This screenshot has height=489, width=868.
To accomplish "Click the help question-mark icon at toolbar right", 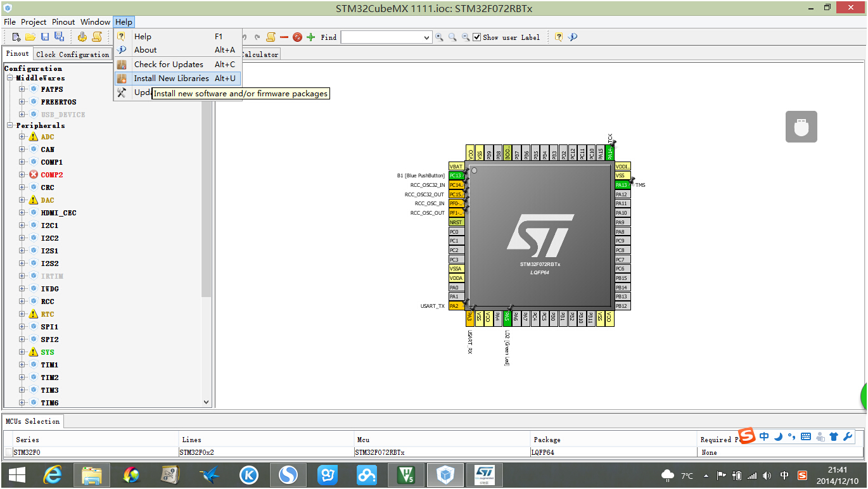I will (558, 37).
